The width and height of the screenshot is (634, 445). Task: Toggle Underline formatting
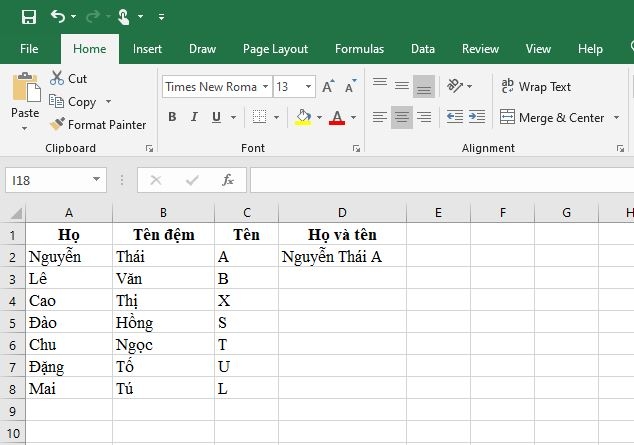click(216, 117)
